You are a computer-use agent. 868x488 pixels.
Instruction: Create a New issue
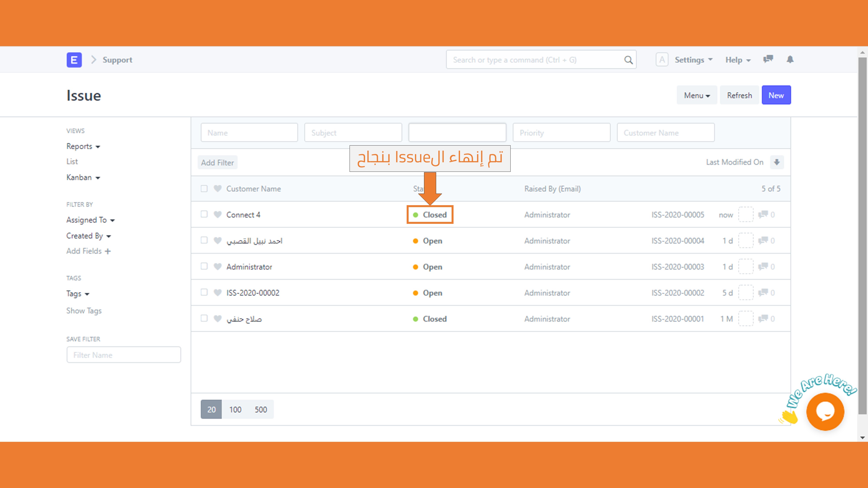click(776, 95)
